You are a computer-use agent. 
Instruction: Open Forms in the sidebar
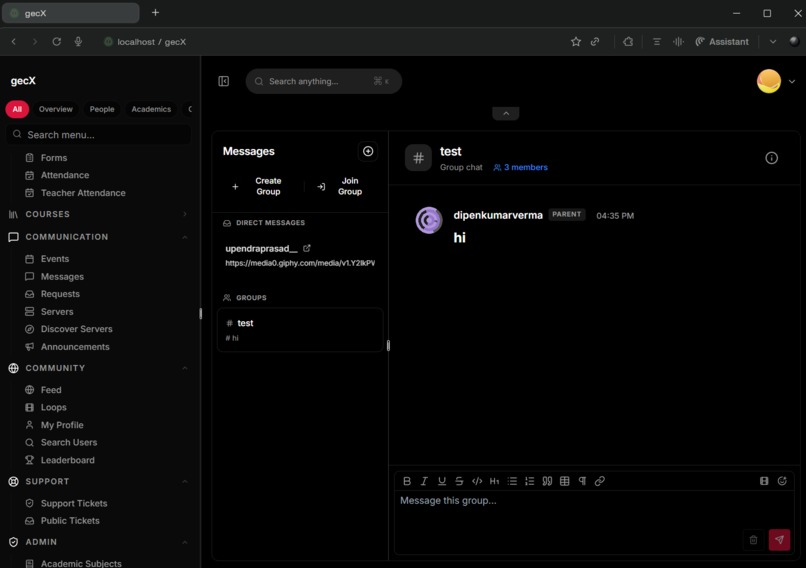pos(53,158)
